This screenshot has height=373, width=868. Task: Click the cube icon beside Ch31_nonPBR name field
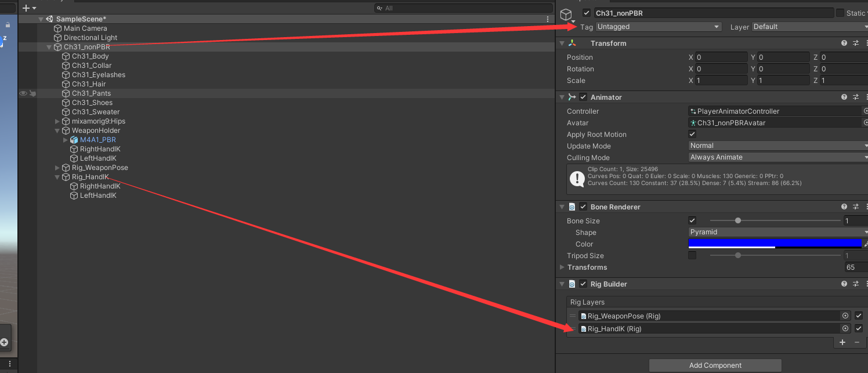pyautogui.click(x=566, y=13)
